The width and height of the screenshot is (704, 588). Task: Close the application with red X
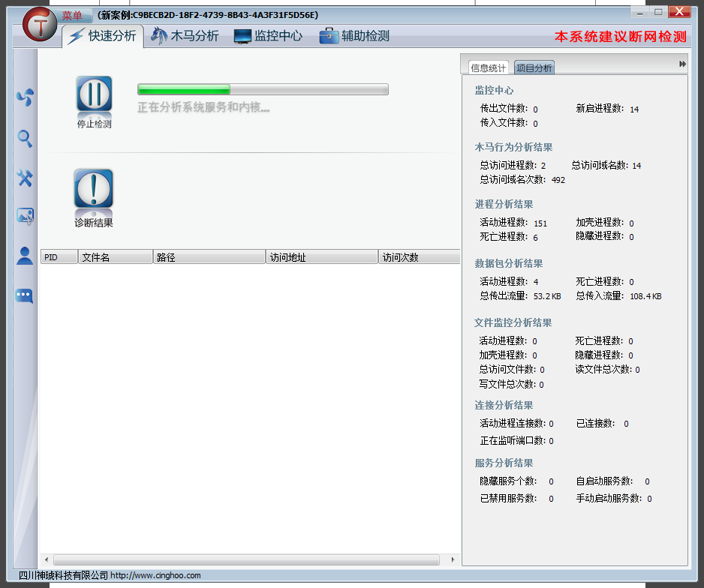(x=679, y=12)
